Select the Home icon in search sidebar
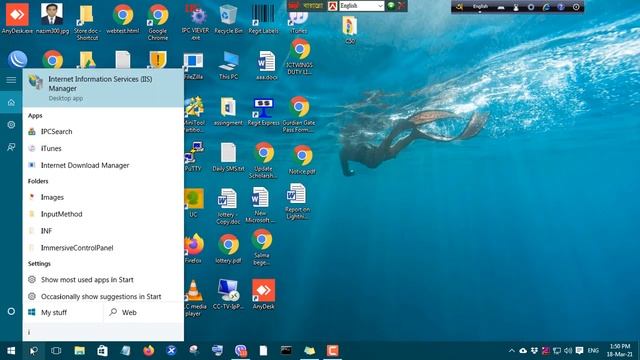Image resolution: width=640 pixels, height=360 pixels. (x=11, y=102)
